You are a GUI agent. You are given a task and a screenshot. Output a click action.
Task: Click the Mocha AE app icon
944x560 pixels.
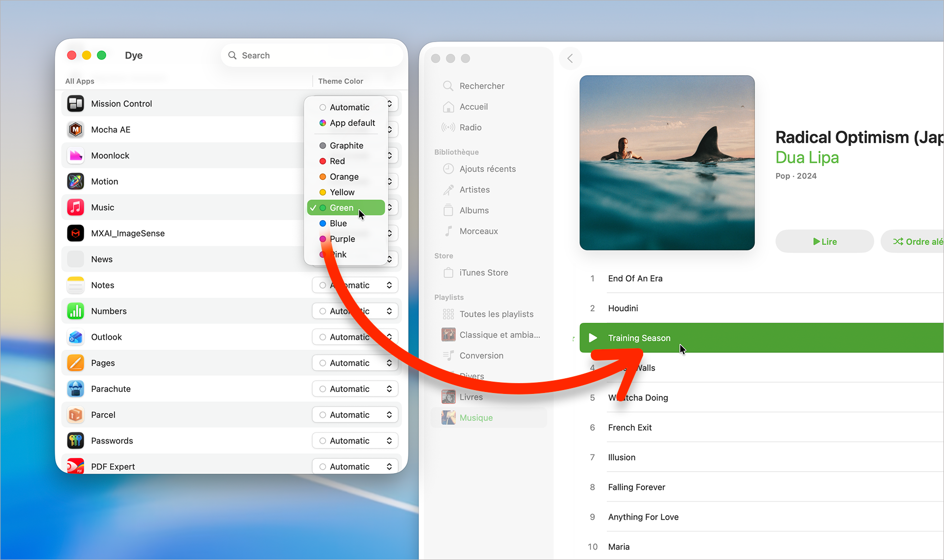click(x=75, y=130)
